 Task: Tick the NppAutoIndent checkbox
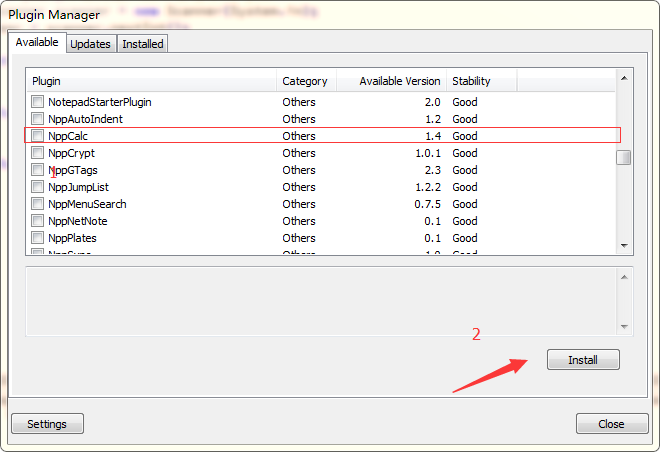click(x=37, y=119)
